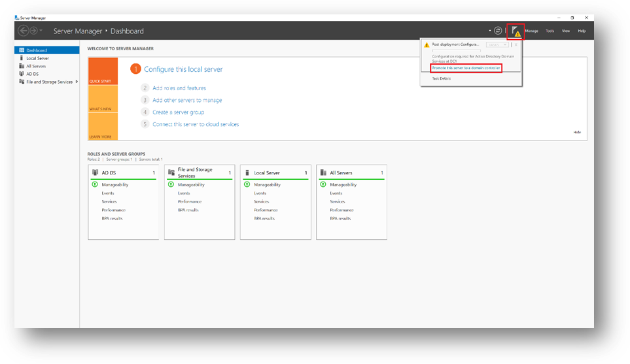Click warning icon in Post-deployment notification
This screenshot has width=630, height=364.
point(427,45)
